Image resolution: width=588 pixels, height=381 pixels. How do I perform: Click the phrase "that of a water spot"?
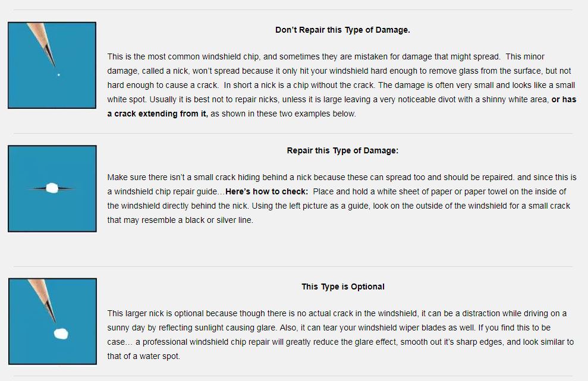(143, 356)
